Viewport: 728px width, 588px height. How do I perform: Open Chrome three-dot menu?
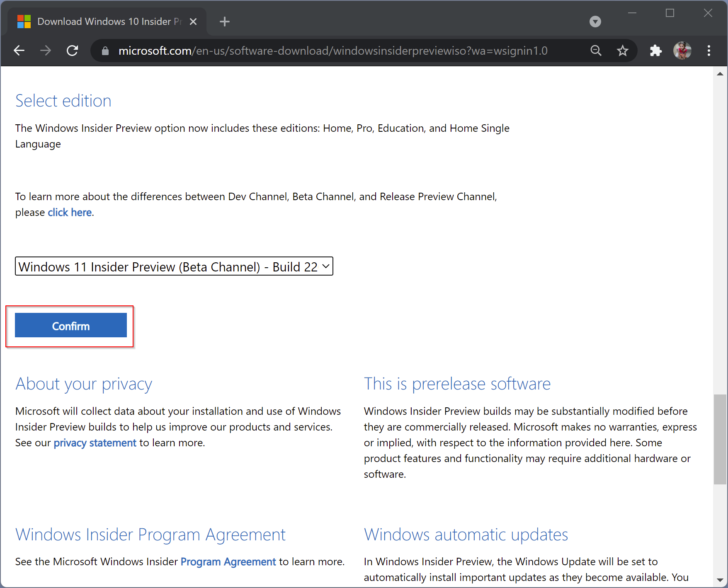tap(709, 51)
